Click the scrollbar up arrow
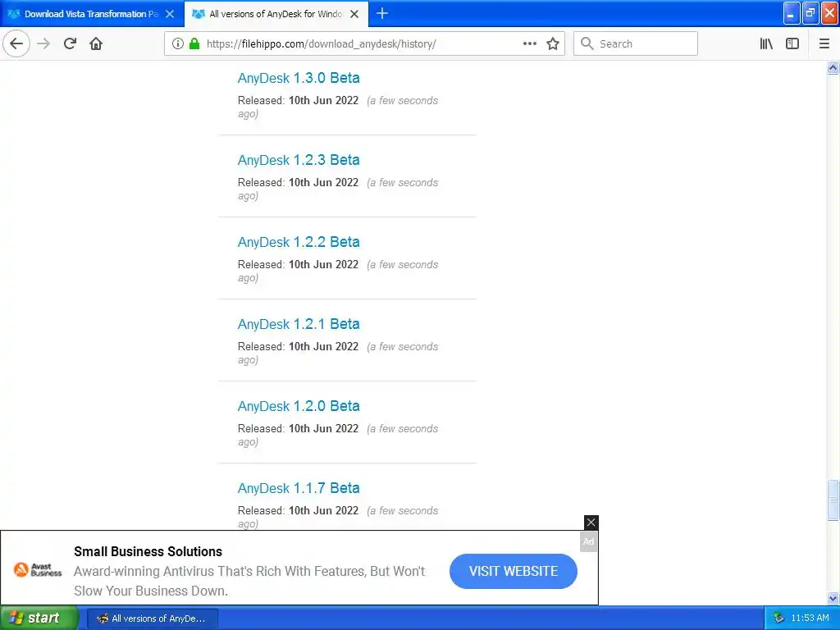This screenshot has height=630, width=840. click(833, 67)
